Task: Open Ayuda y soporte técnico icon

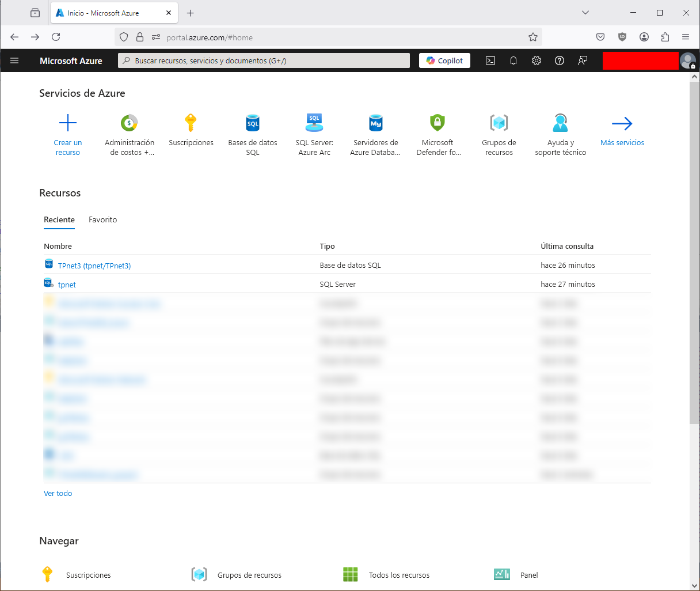Action: (x=561, y=123)
